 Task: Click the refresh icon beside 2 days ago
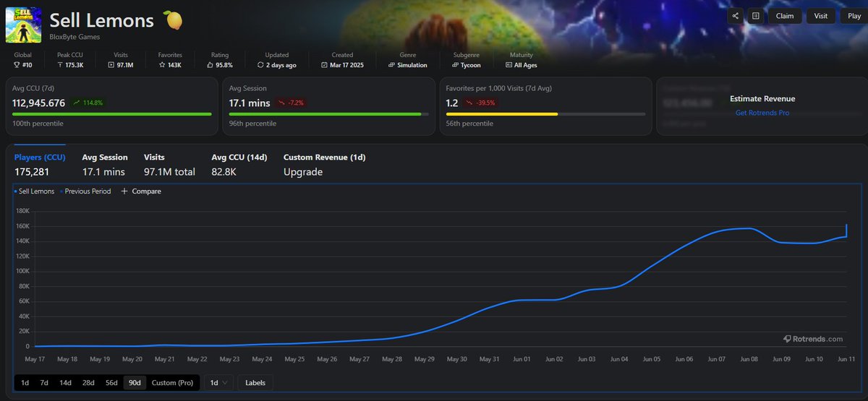(261, 65)
